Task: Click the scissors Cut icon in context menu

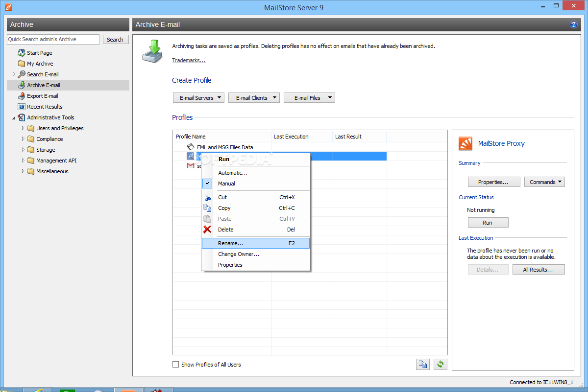Action: coord(208,197)
